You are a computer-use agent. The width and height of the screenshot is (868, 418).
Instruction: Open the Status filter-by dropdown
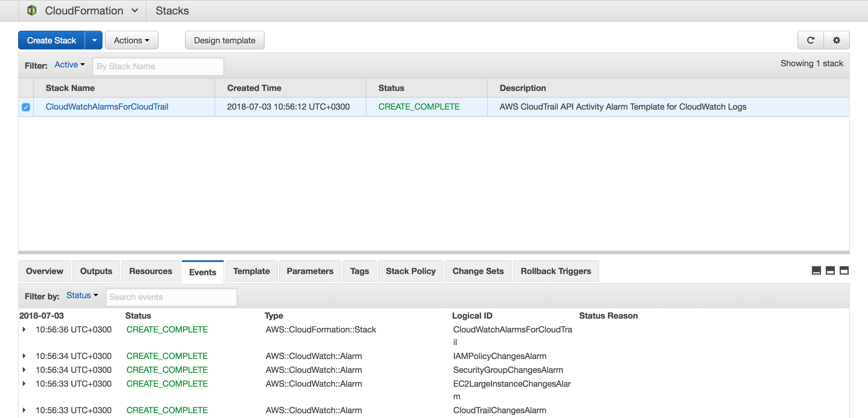pyautogui.click(x=82, y=295)
